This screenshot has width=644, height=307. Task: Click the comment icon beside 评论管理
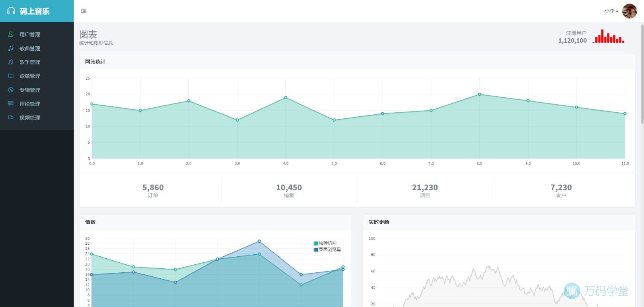click(x=11, y=103)
